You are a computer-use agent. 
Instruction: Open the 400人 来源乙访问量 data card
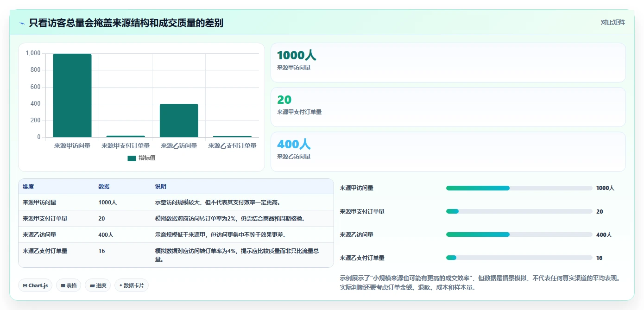[x=448, y=152]
